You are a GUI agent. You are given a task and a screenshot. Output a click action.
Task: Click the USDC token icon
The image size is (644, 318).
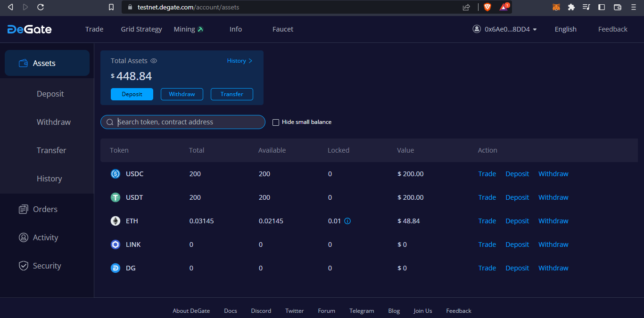coord(116,174)
